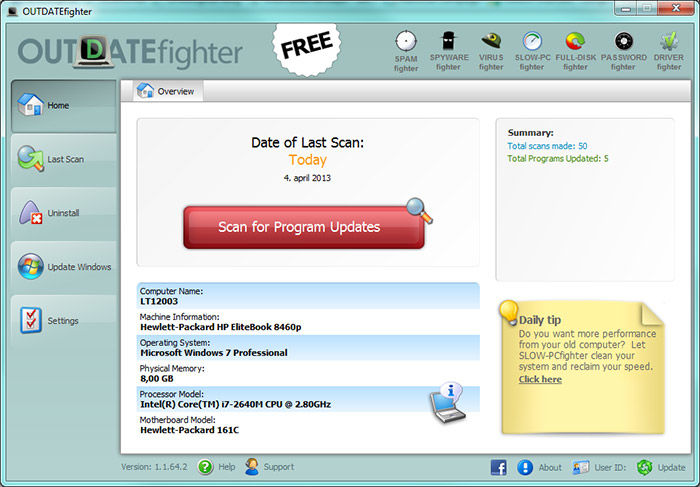Viewport: 700px width, 487px height.
Task: Click the title bar application icon
Action: 12,11
